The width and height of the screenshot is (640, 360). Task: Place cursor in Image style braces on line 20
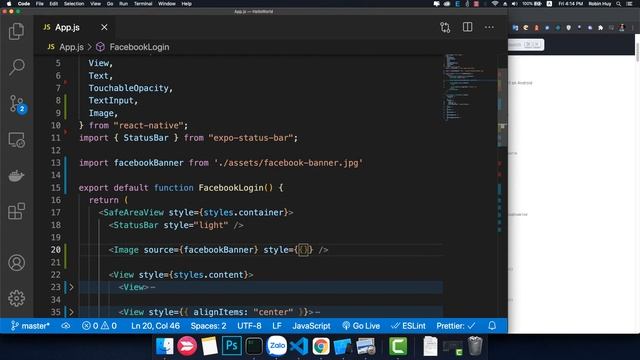[x=303, y=250]
